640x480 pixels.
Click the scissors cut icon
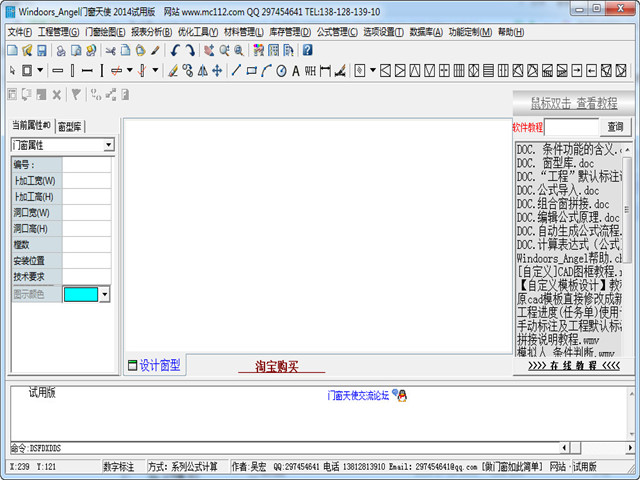click(x=111, y=50)
